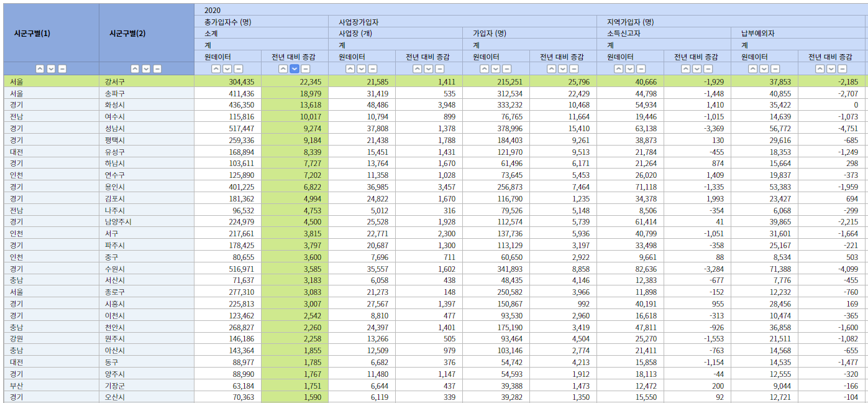Click the 소득신고자 sub-header
868x403 pixels.
point(664,33)
